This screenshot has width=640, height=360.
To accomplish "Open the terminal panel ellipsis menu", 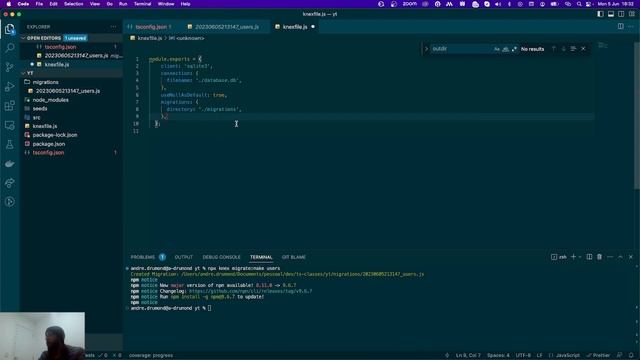I will pos(610,257).
